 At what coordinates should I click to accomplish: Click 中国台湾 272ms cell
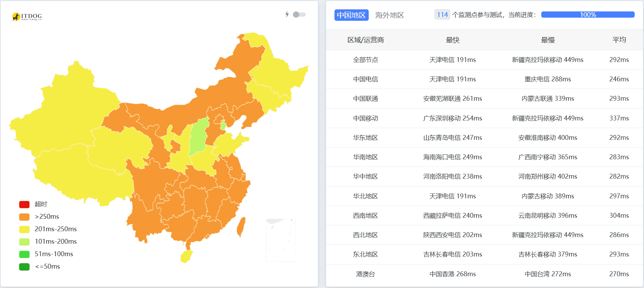click(x=548, y=274)
